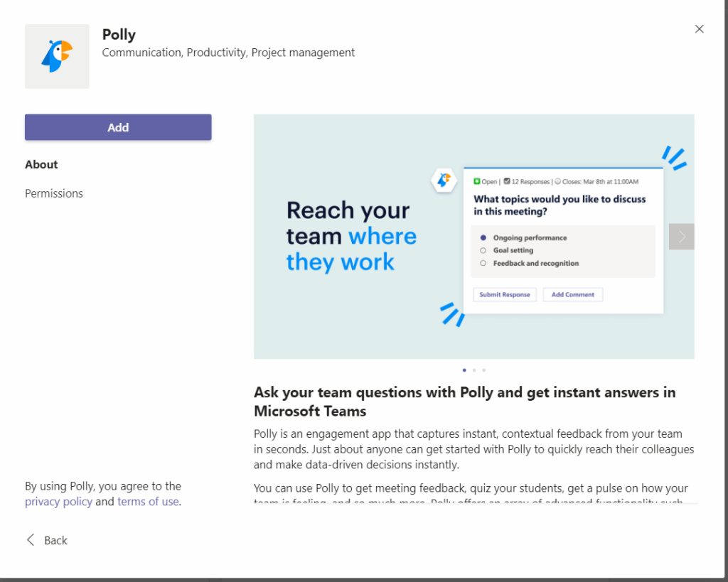Jump to the second carousel dot
Image resolution: width=728 pixels, height=582 pixels.
click(x=474, y=370)
